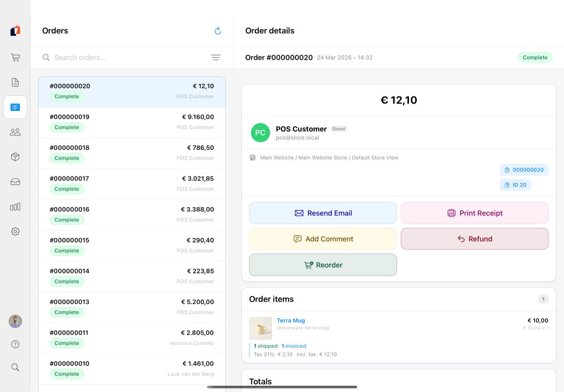
Task: Initiate a Refund for order #000000020
Action: (x=474, y=239)
